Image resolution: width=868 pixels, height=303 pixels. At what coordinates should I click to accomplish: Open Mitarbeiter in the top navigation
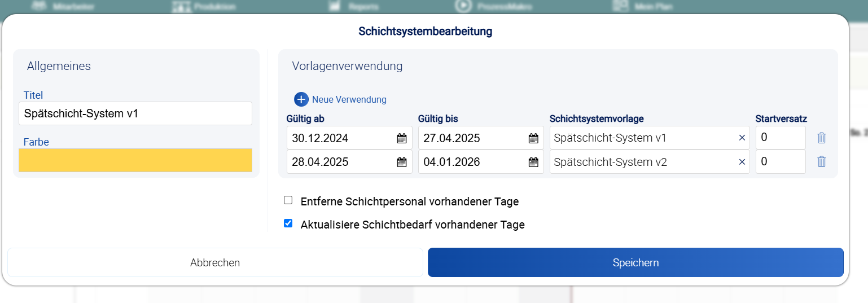point(63,7)
